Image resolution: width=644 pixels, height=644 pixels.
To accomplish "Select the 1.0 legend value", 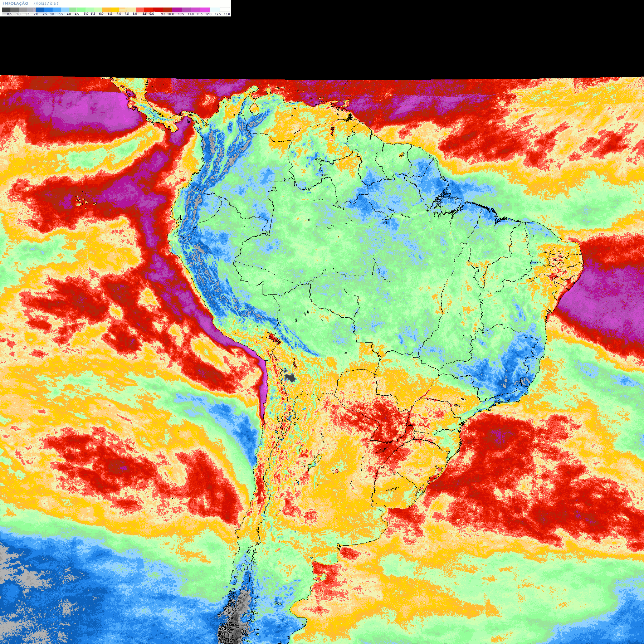I will [x=18, y=14].
